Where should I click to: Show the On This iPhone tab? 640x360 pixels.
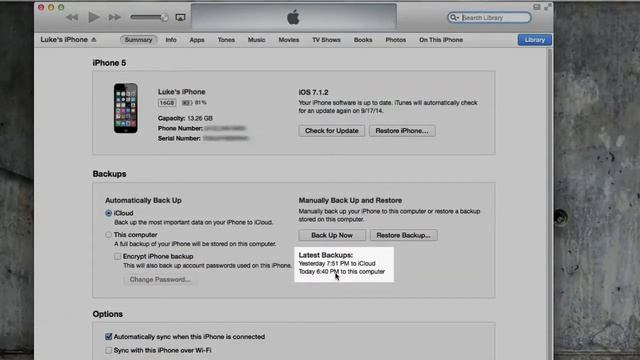click(441, 40)
